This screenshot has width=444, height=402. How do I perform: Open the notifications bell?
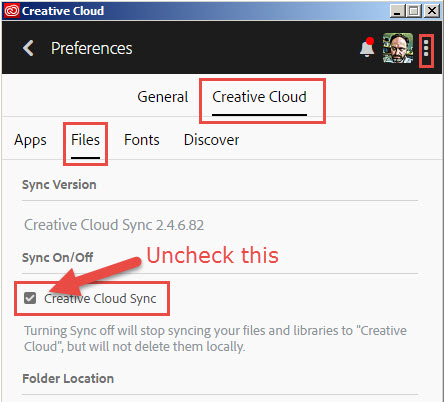tap(367, 48)
